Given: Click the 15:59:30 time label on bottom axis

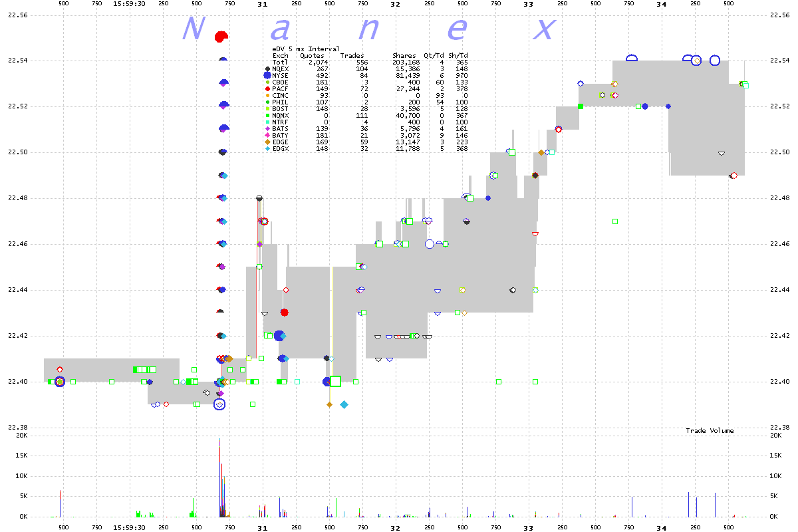Looking at the screenshot, I should [129, 527].
